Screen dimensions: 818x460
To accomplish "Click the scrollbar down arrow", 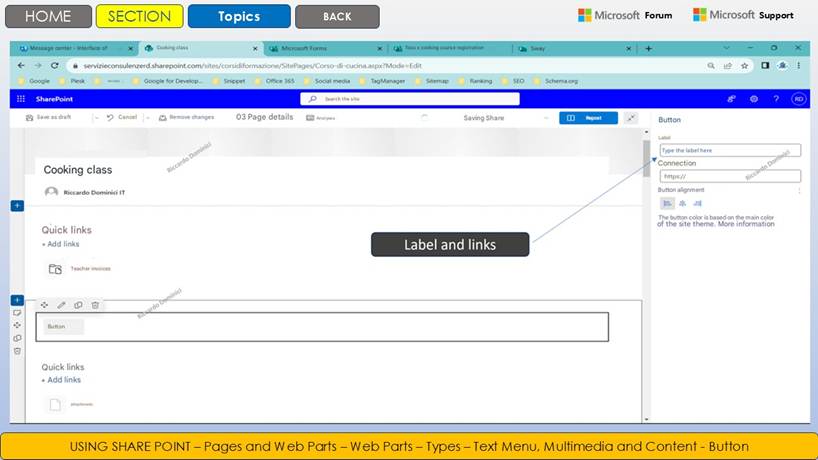I will pyautogui.click(x=647, y=419).
